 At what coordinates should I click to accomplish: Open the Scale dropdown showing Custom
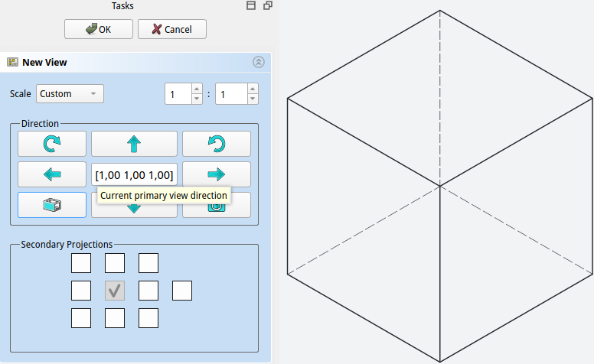[x=70, y=94]
